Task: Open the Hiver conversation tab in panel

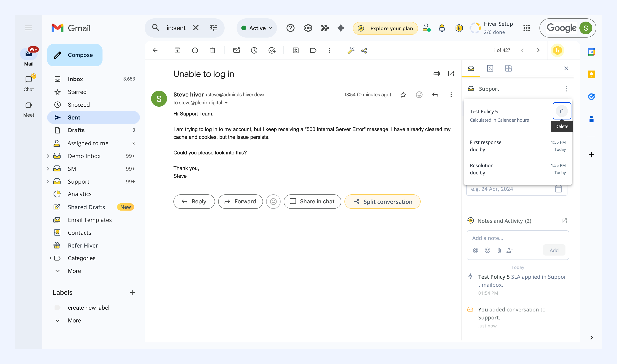Action: (471, 69)
